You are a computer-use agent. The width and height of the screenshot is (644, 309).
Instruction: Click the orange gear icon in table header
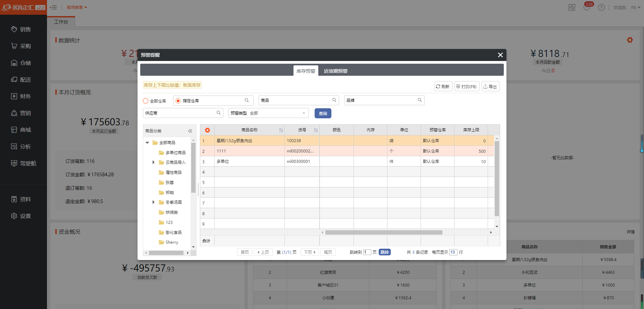coord(207,130)
